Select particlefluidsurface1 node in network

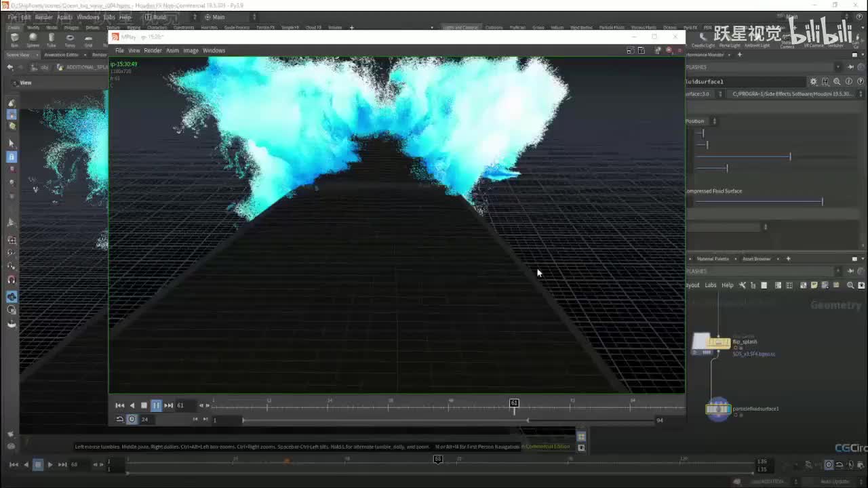[x=717, y=409]
